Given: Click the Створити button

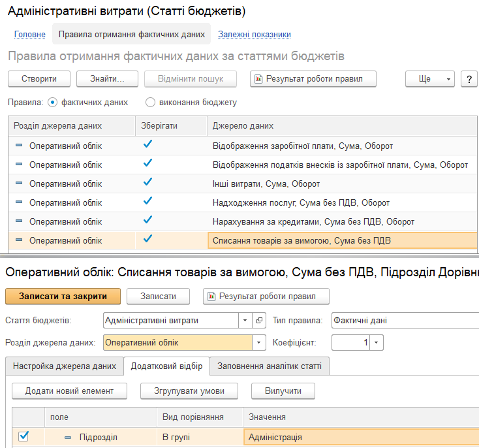Looking at the screenshot, I should [x=39, y=79].
